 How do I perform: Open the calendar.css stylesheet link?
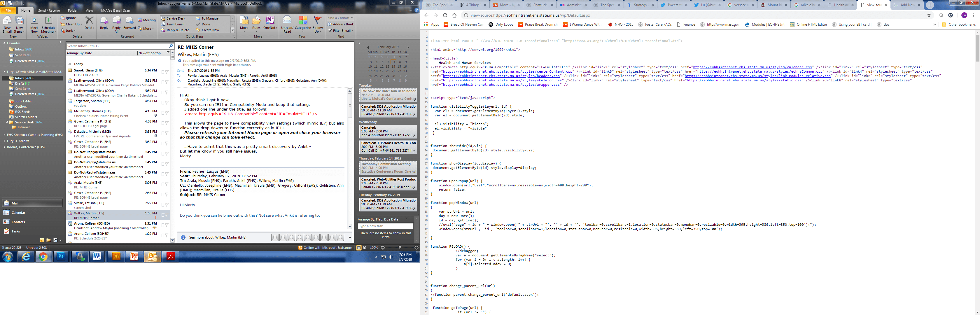click(752, 67)
